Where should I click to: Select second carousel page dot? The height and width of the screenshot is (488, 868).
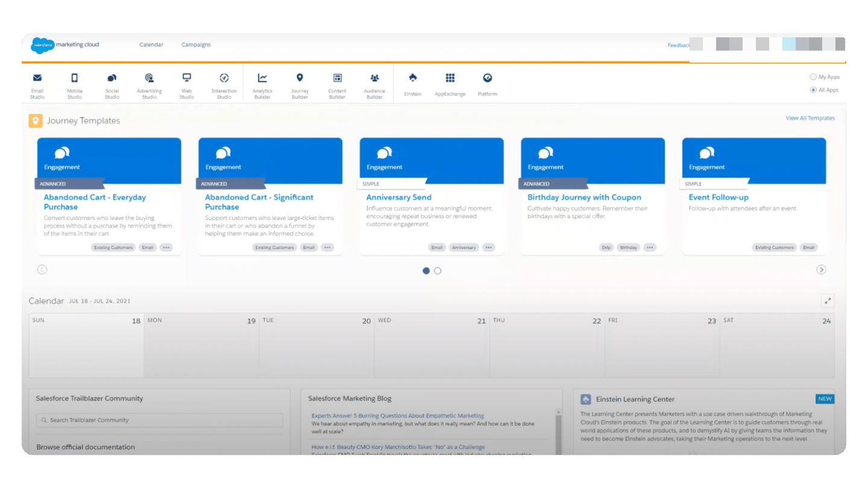click(438, 271)
